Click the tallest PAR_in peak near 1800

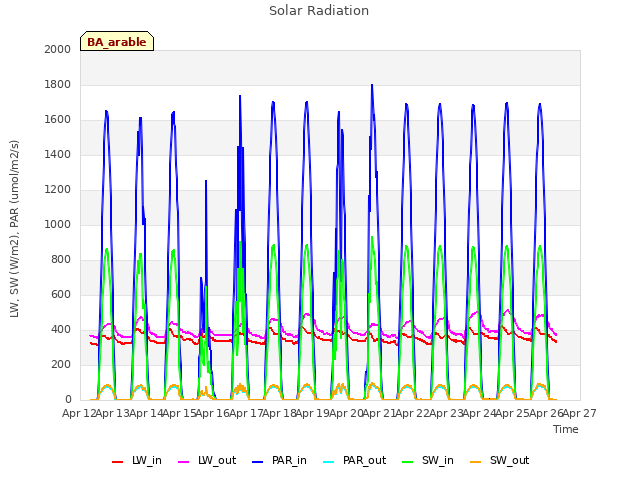[x=372, y=85]
